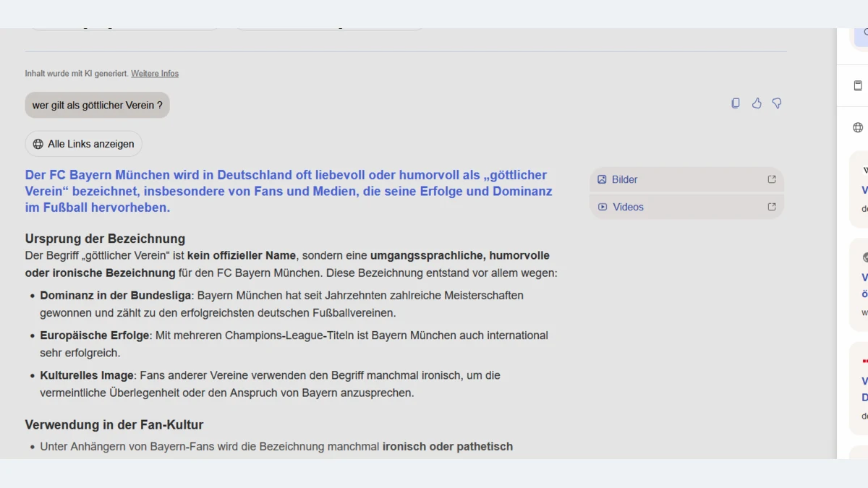
Task: Click the bold text 'Kulturelles Image'
Action: (87, 375)
